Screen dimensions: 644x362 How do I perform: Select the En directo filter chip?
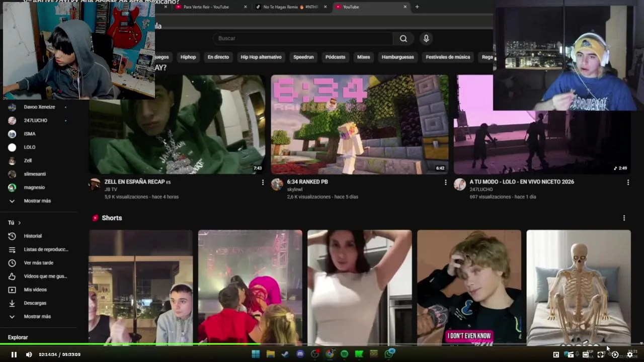pos(218,57)
